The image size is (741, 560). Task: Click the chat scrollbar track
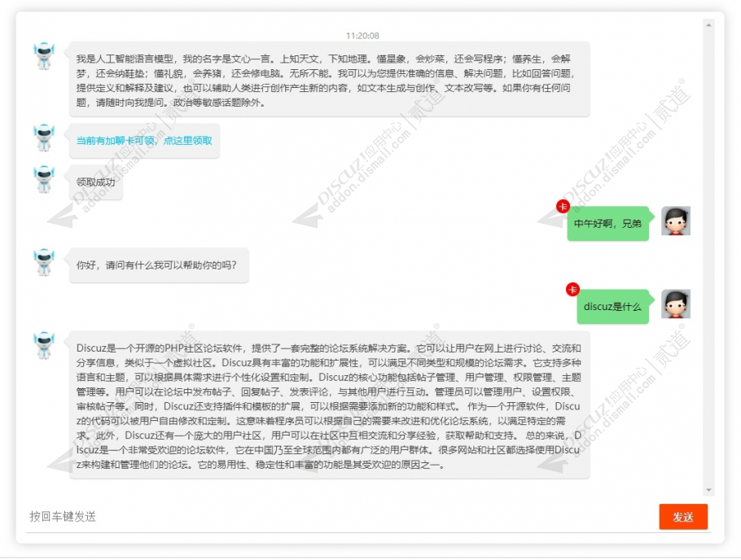(x=708, y=257)
